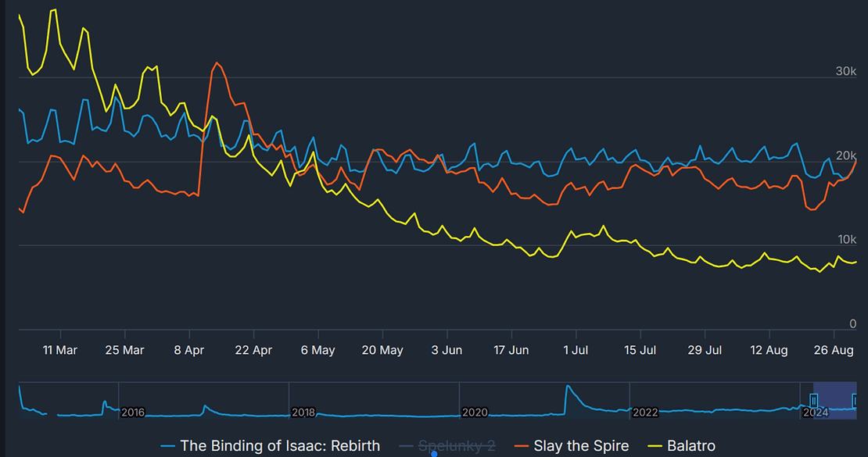Click the 20 May axis label
The height and width of the screenshot is (457, 868).
(x=382, y=350)
